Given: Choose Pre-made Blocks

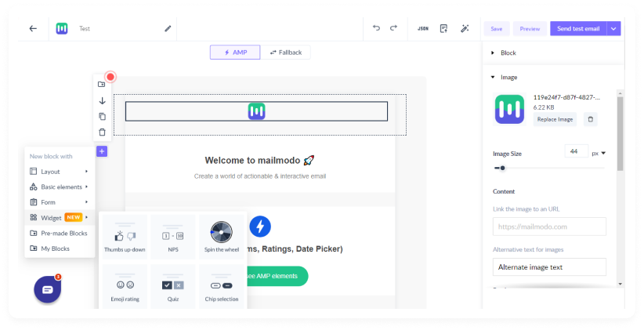Looking at the screenshot, I should [60, 233].
